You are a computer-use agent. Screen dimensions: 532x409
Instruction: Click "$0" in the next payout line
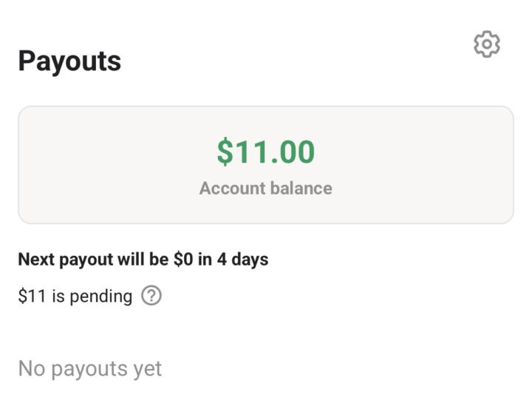click(183, 260)
